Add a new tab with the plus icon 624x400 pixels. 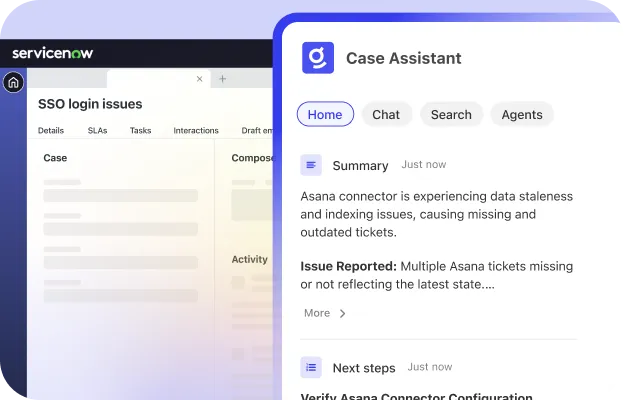pyautogui.click(x=222, y=79)
